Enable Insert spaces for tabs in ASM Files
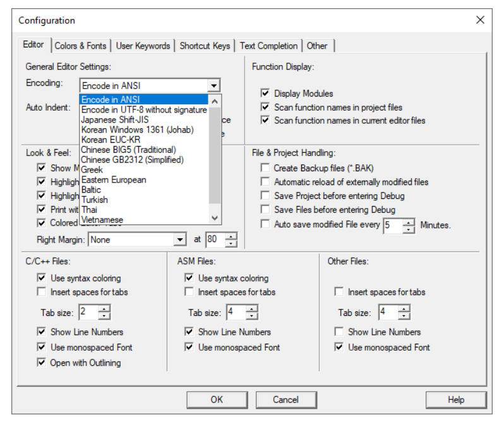The image size is (504, 422). pos(189,291)
